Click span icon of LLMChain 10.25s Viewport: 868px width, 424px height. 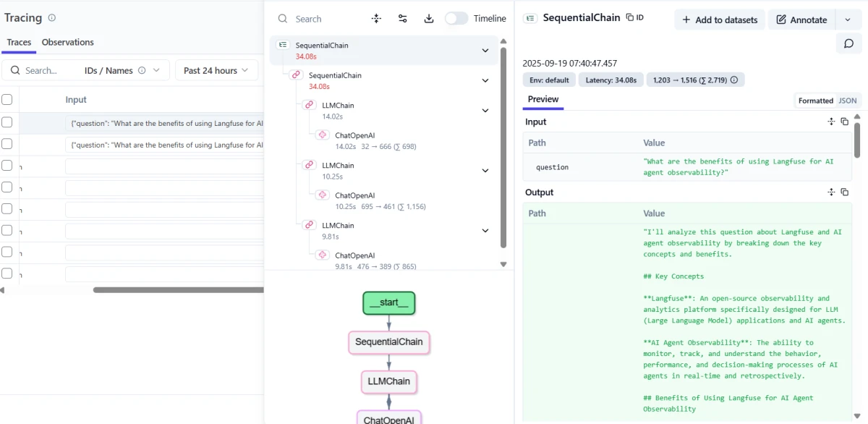coord(309,165)
